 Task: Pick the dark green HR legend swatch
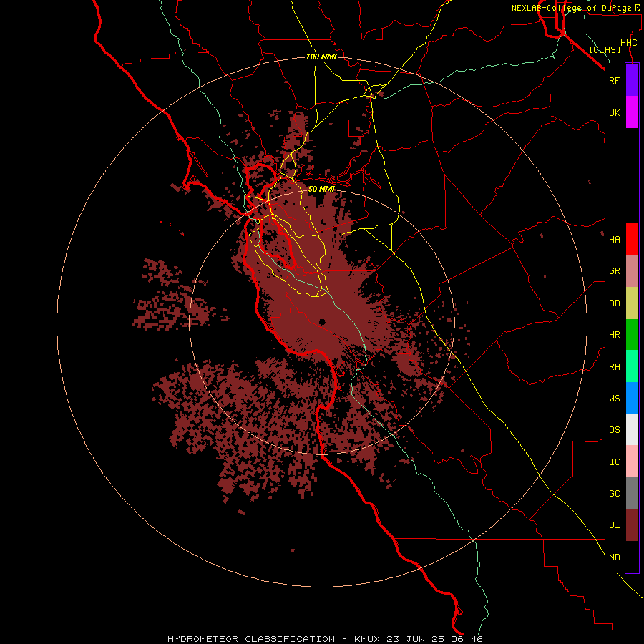[x=632, y=335]
